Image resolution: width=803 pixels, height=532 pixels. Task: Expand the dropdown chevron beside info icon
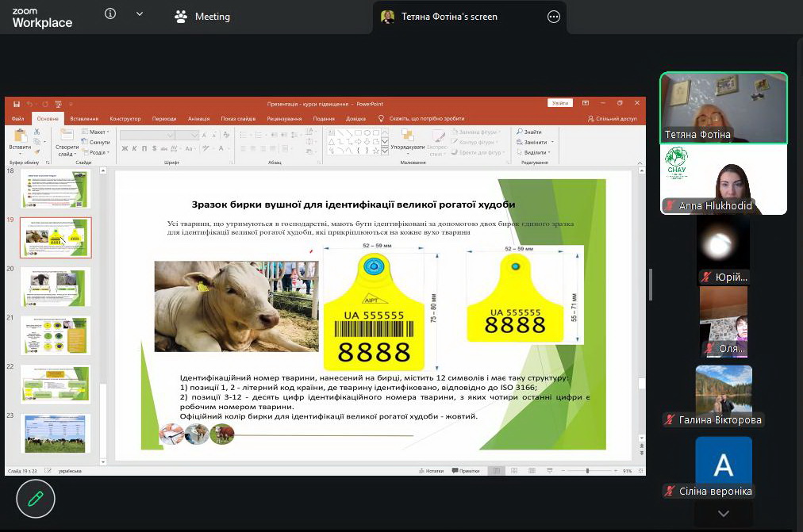(140, 14)
